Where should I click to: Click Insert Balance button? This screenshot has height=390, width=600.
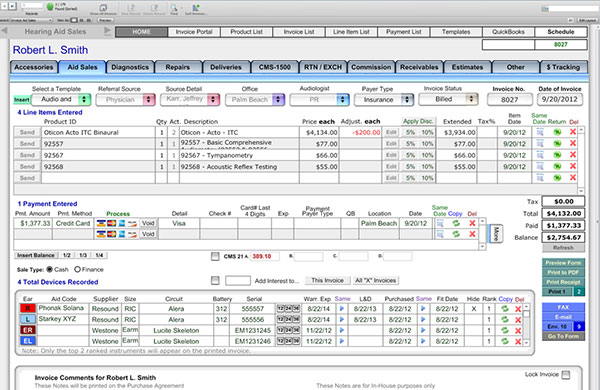(36, 255)
